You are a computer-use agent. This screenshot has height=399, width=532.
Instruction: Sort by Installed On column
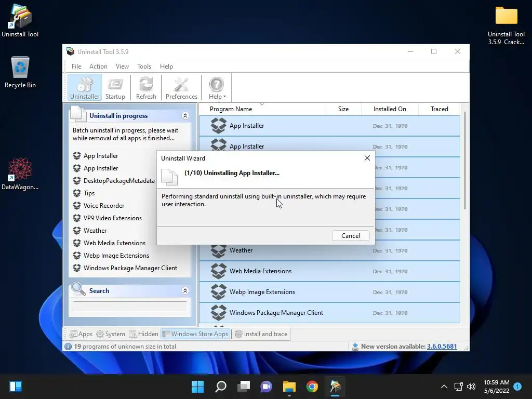[x=390, y=109]
